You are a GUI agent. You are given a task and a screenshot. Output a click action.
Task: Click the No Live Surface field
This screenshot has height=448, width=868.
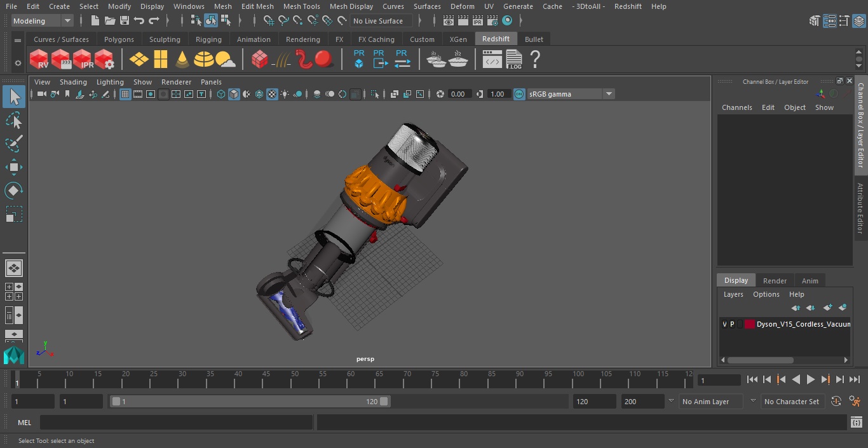point(382,21)
